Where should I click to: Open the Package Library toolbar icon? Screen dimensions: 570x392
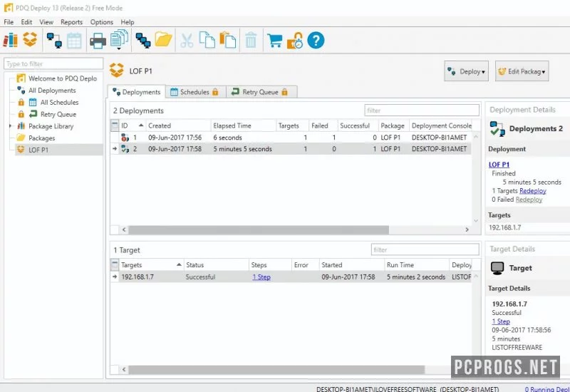pyautogui.click(x=10, y=40)
